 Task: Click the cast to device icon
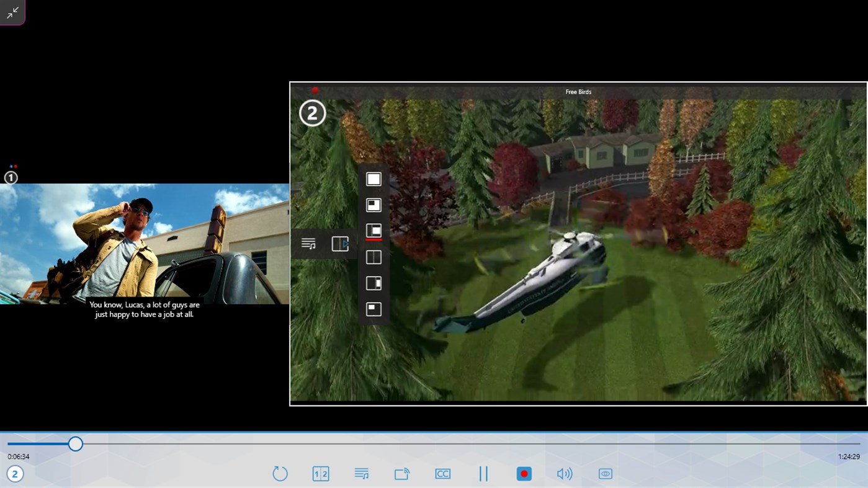point(401,473)
